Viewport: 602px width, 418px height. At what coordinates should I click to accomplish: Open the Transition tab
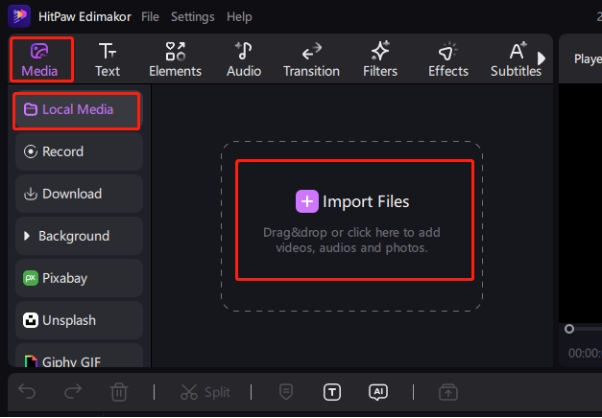click(x=311, y=59)
